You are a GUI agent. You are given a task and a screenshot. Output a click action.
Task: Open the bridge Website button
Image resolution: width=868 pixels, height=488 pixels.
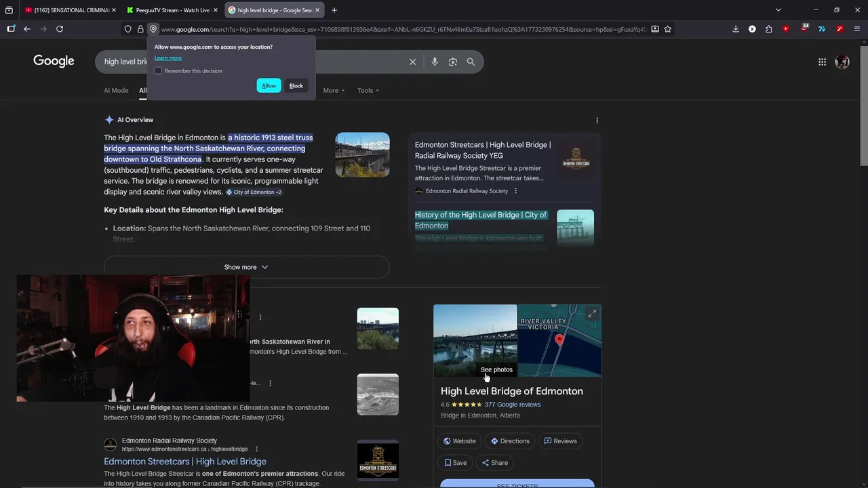pos(460,441)
